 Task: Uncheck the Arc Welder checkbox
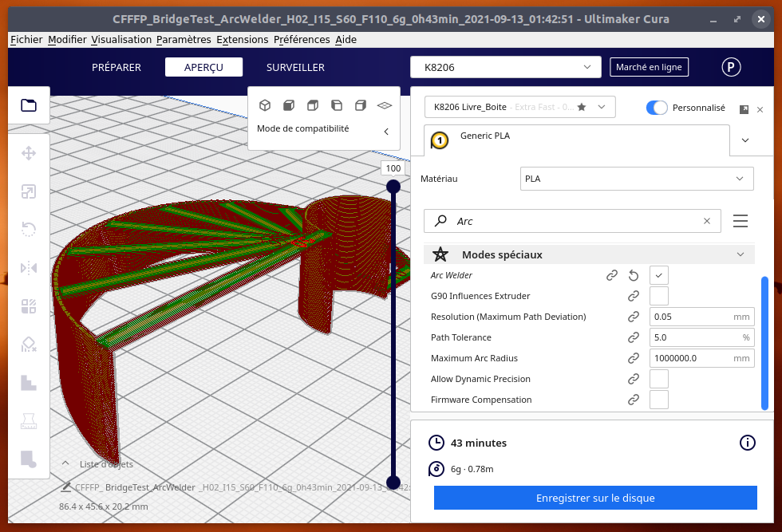tap(659, 275)
